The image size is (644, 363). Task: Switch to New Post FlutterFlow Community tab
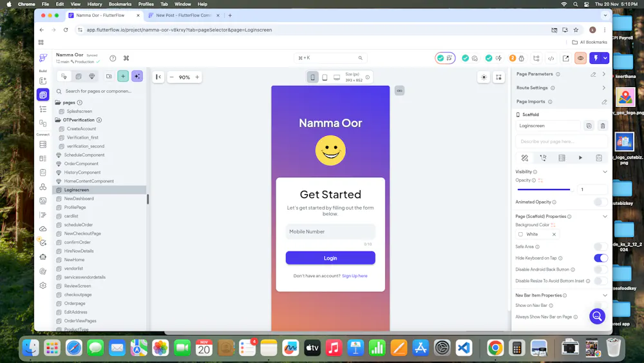pos(184,15)
